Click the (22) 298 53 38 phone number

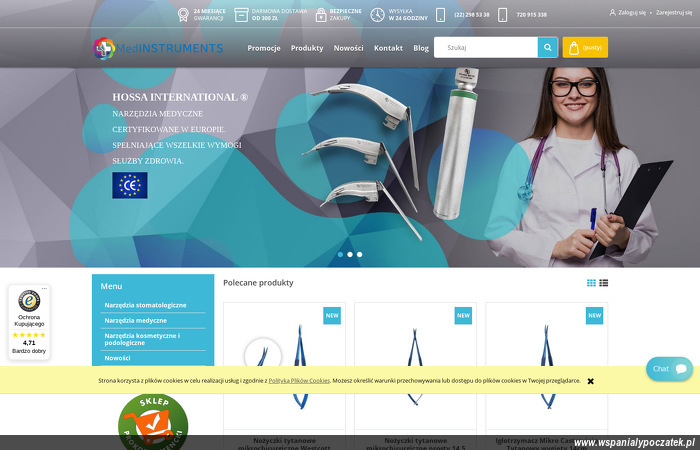pyautogui.click(x=472, y=15)
